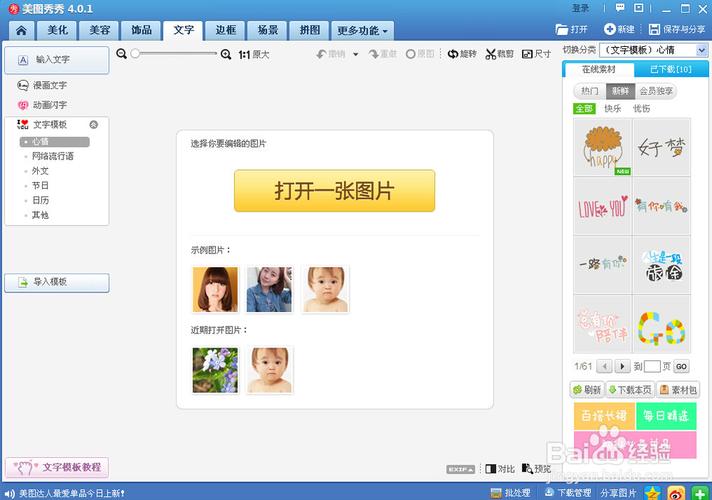This screenshot has height=500, width=712.
Task: Click the zoom slider handle
Action: coord(135,54)
